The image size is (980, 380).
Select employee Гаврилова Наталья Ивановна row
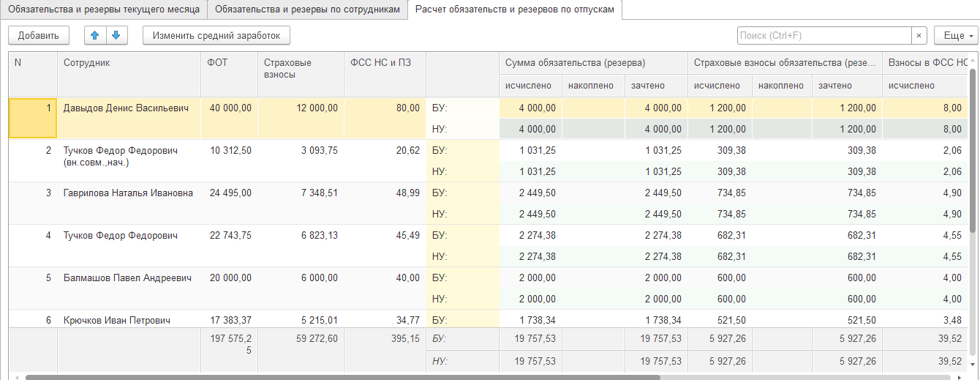click(x=128, y=193)
